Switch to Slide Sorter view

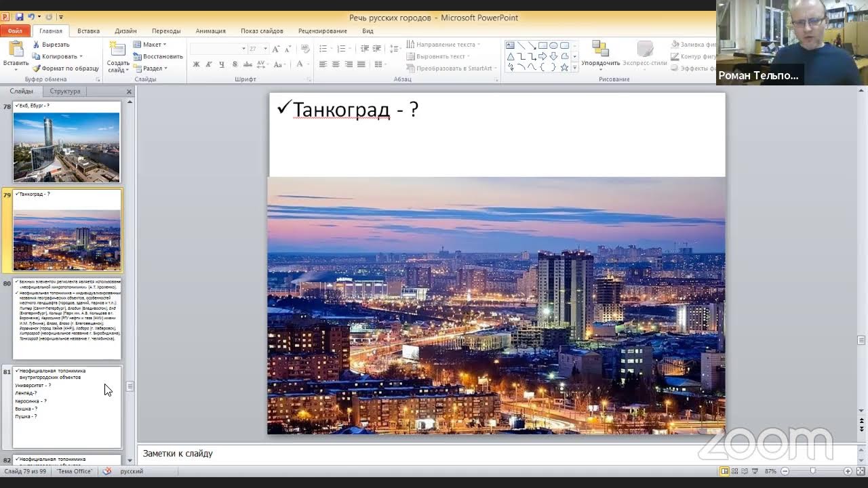734,471
